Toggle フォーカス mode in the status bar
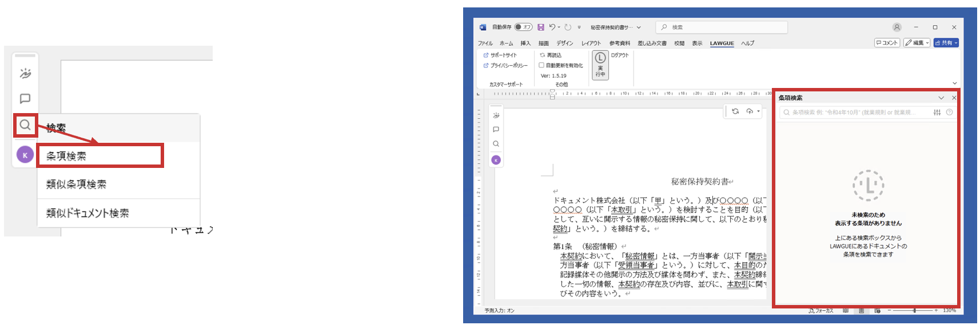The height and width of the screenshot is (329, 980). [x=820, y=311]
